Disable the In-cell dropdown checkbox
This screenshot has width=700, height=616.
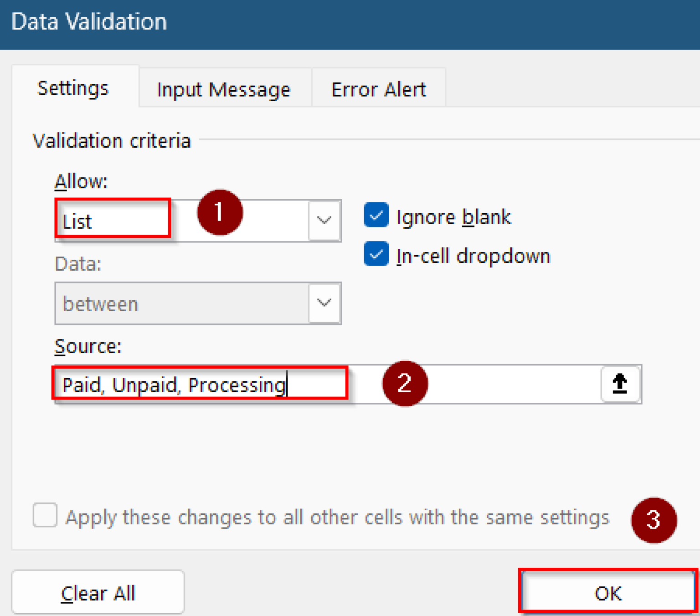[376, 254]
